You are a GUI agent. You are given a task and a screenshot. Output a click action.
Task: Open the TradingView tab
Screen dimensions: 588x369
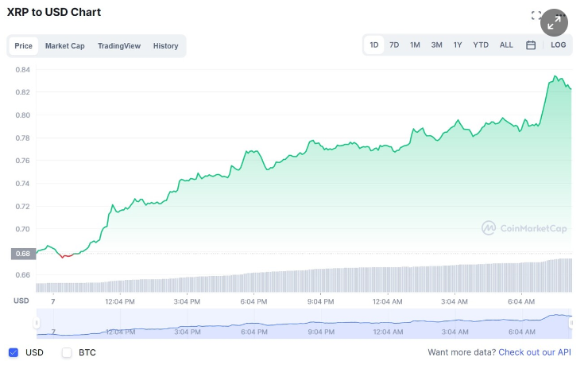coord(119,46)
